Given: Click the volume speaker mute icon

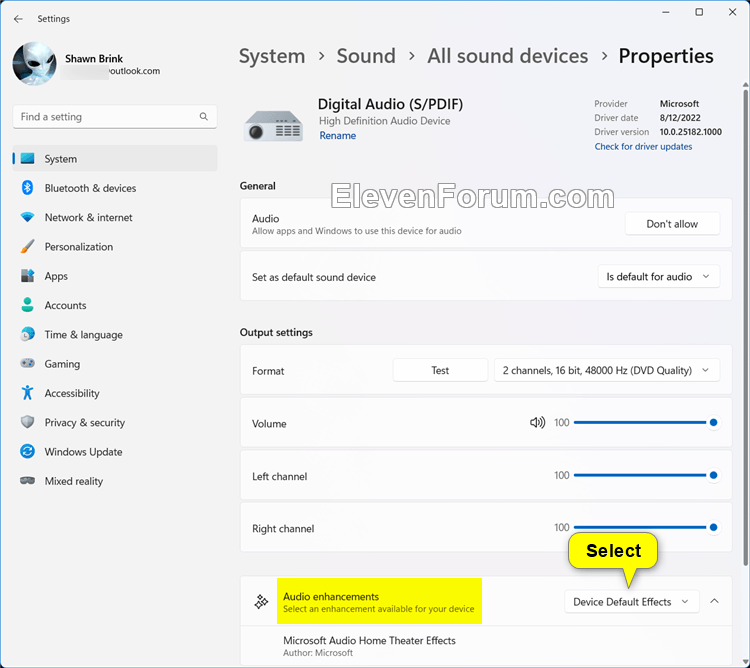Looking at the screenshot, I should [537, 422].
